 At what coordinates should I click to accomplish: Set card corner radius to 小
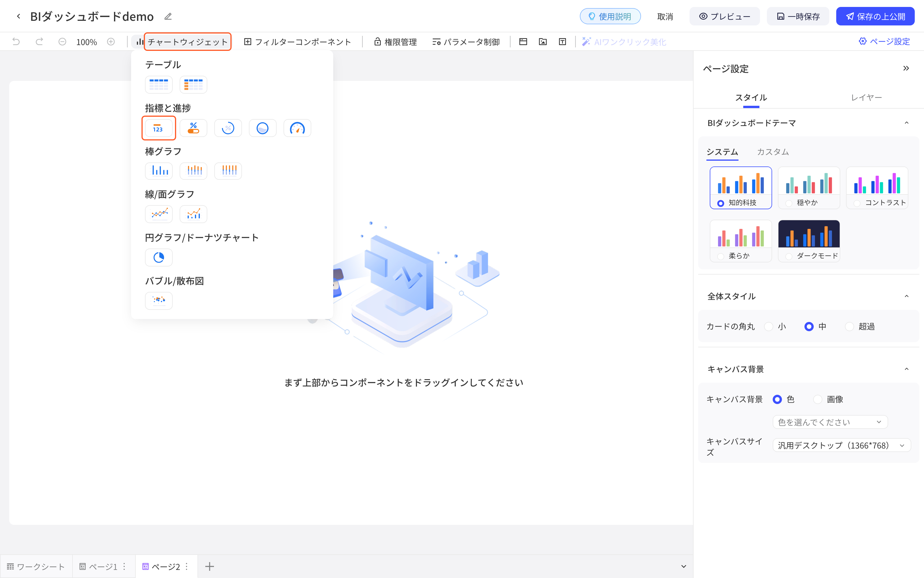(x=769, y=327)
